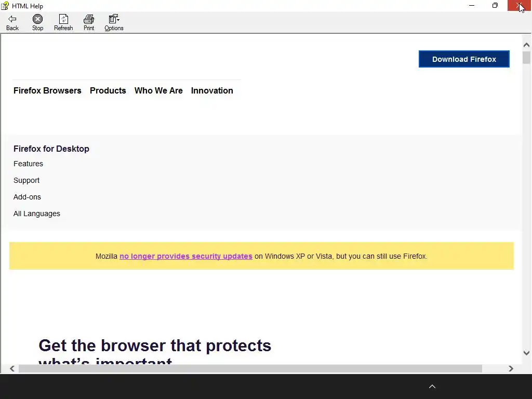
Task: Print the current help page
Action: 89,23
